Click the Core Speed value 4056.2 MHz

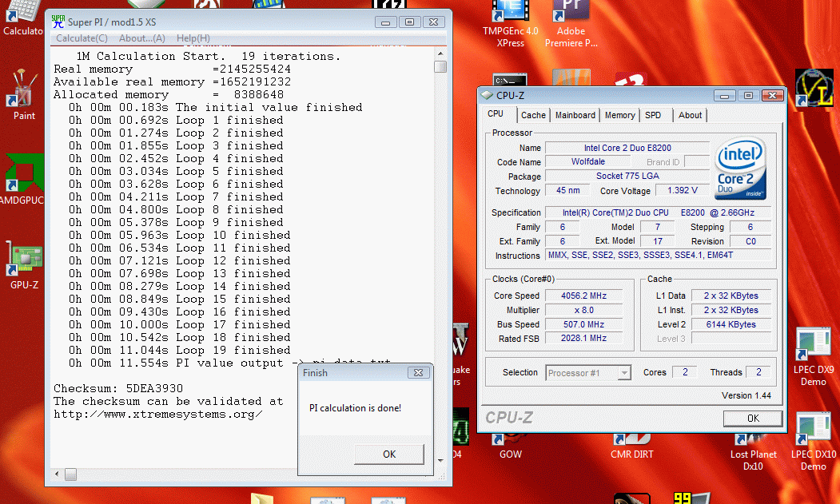pos(584,296)
